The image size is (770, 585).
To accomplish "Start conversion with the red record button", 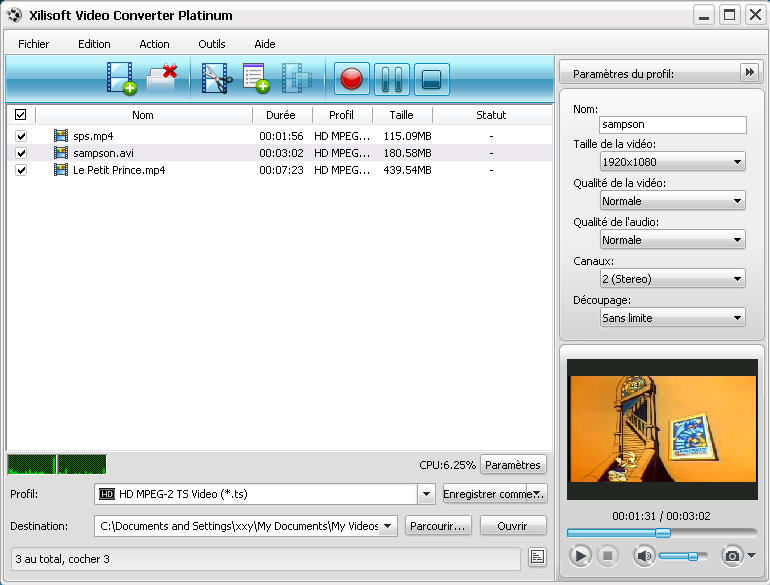I will pos(352,79).
